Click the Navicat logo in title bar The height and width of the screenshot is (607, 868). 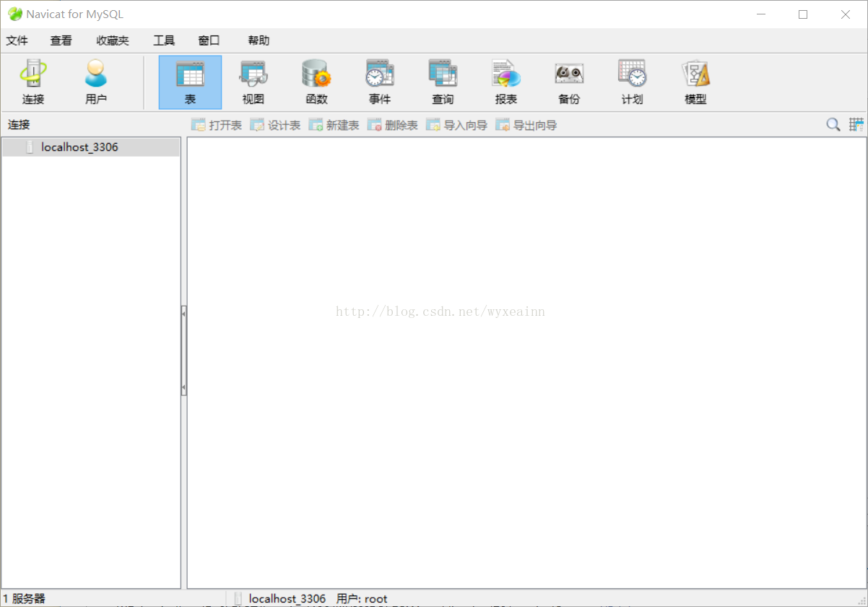click(14, 14)
